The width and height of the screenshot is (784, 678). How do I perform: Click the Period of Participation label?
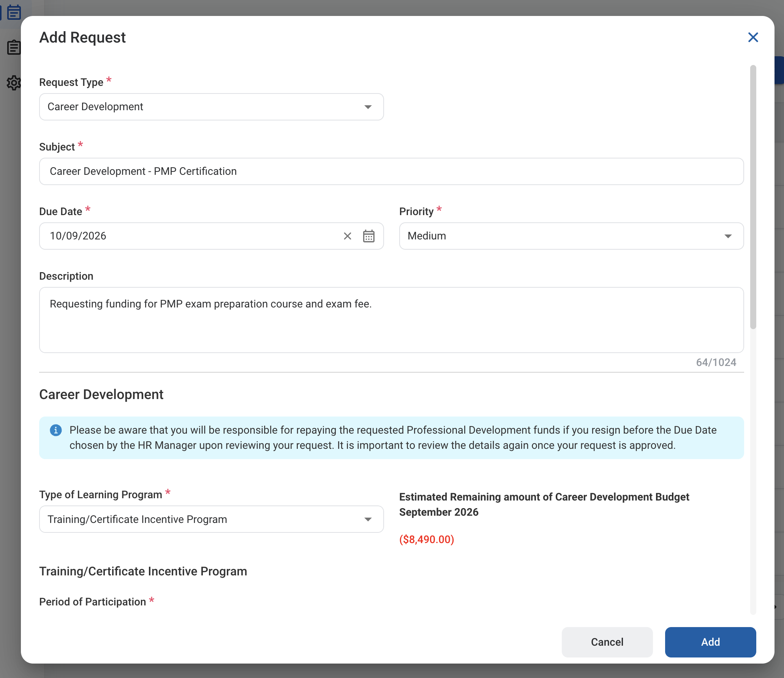pos(93,602)
